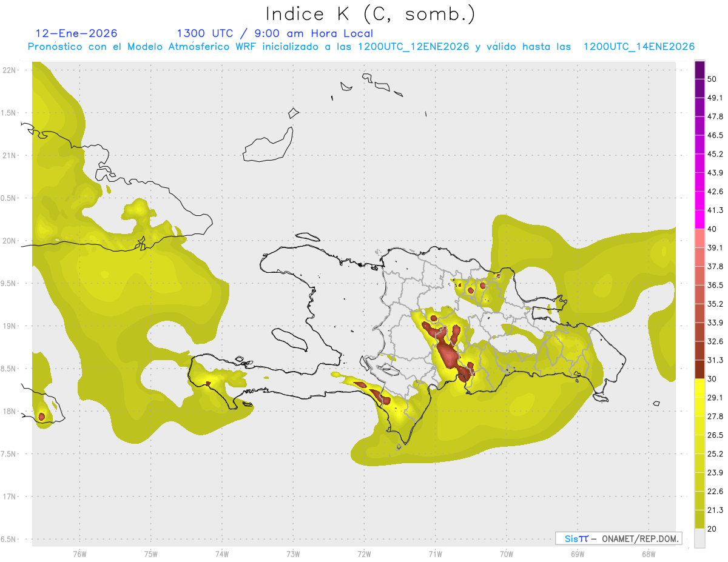Screen dimensions: 728x562
Task: Click the '17N' latitude label
Action: [9, 497]
